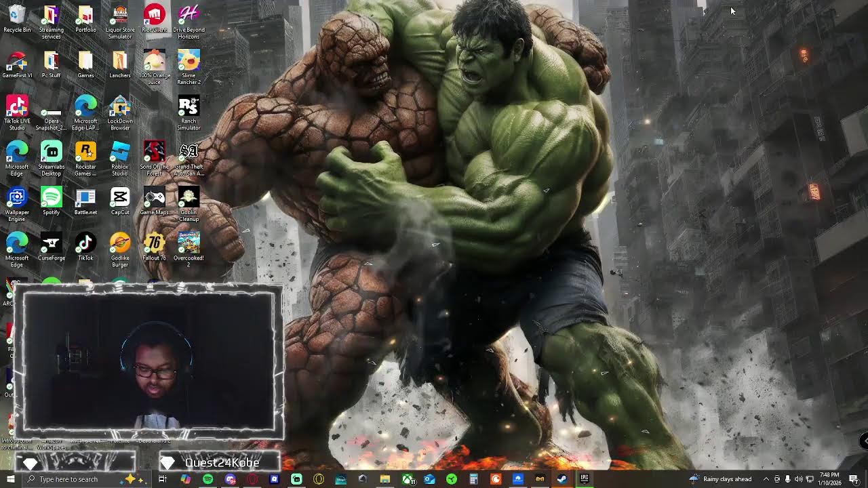Open Task View on the taskbar

point(163,479)
